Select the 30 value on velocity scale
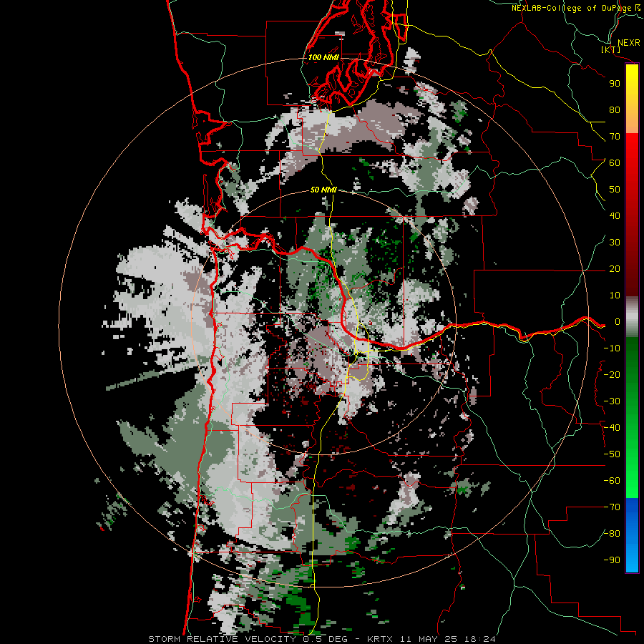This screenshot has width=644, height=644. [615, 243]
